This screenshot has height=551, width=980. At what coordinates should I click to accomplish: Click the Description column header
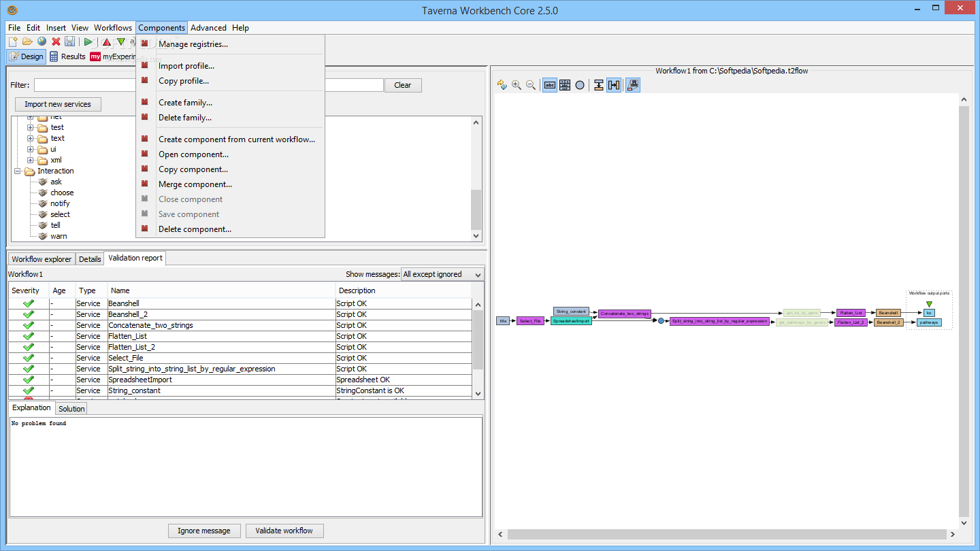click(x=404, y=290)
